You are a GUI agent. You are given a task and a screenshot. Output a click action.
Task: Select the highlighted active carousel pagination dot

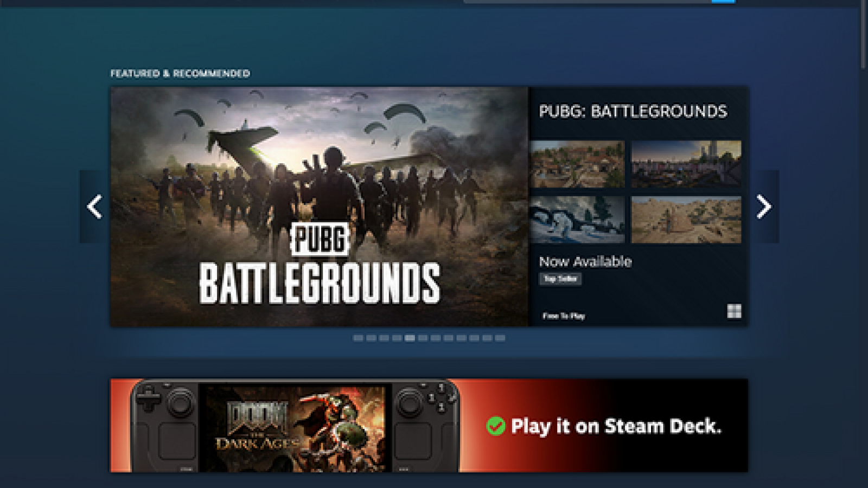[x=410, y=338]
